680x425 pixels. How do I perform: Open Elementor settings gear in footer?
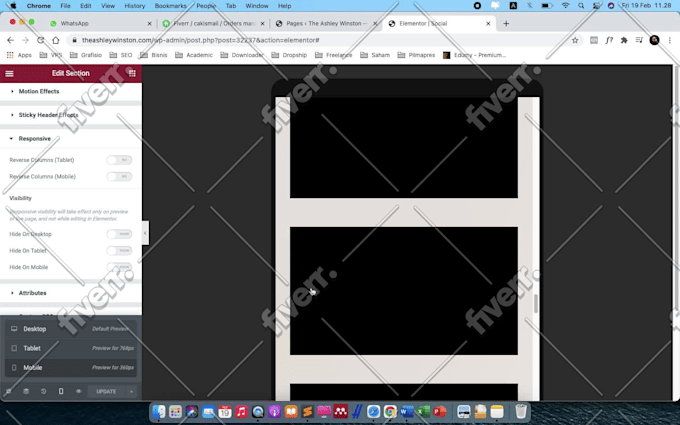tap(9, 391)
